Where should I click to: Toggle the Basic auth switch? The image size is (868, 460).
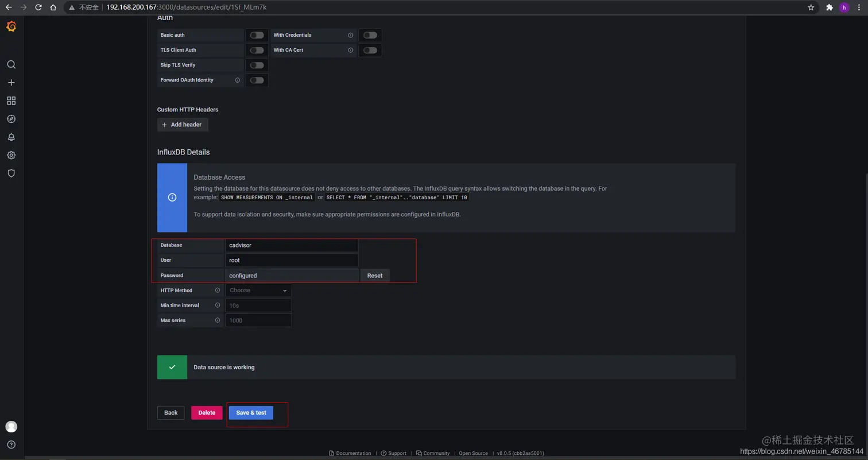[257, 35]
